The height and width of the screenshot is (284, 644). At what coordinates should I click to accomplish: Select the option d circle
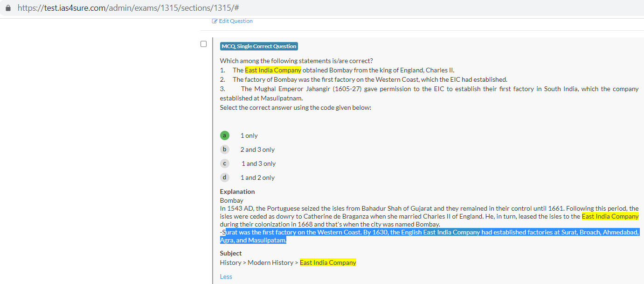coord(224,177)
